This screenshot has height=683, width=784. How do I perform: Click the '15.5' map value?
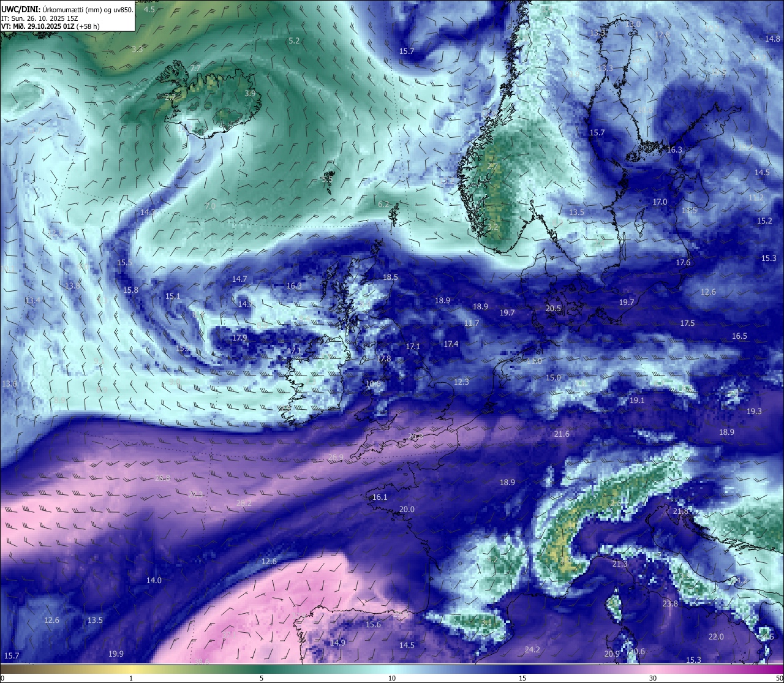(124, 262)
